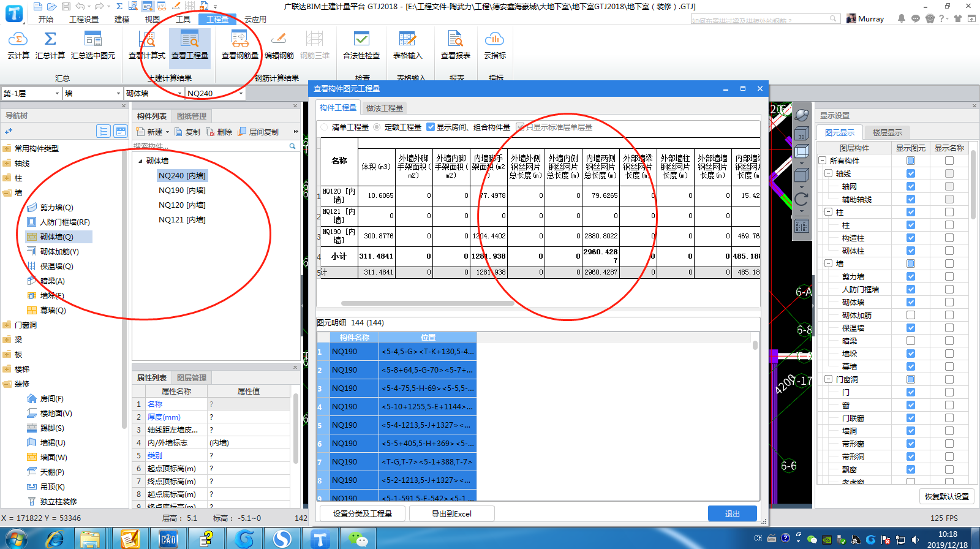Open WeChat from the taskbar
This screenshot has height=549, width=980.
[x=358, y=539]
